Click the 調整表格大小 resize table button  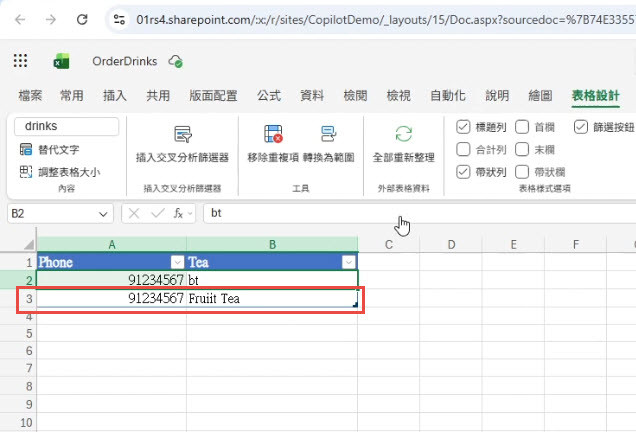[60, 172]
